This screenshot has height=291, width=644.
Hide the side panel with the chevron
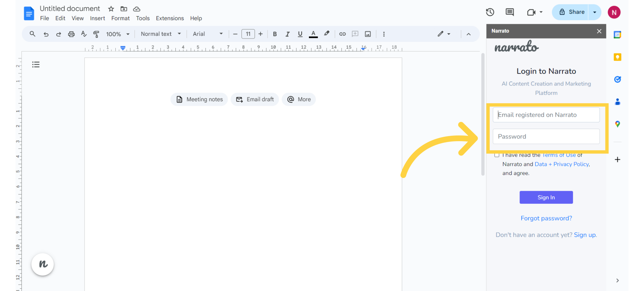click(x=618, y=281)
